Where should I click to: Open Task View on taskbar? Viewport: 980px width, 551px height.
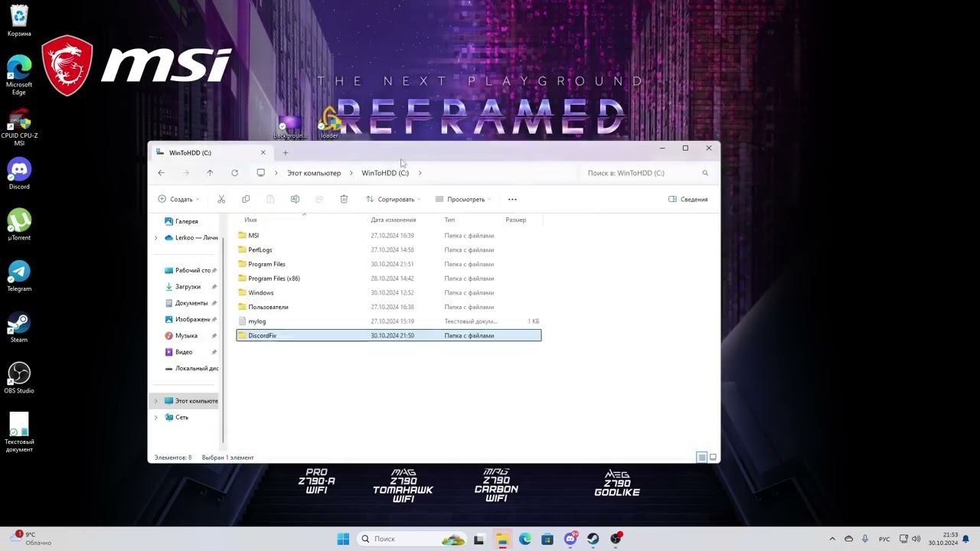click(x=479, y=539)
